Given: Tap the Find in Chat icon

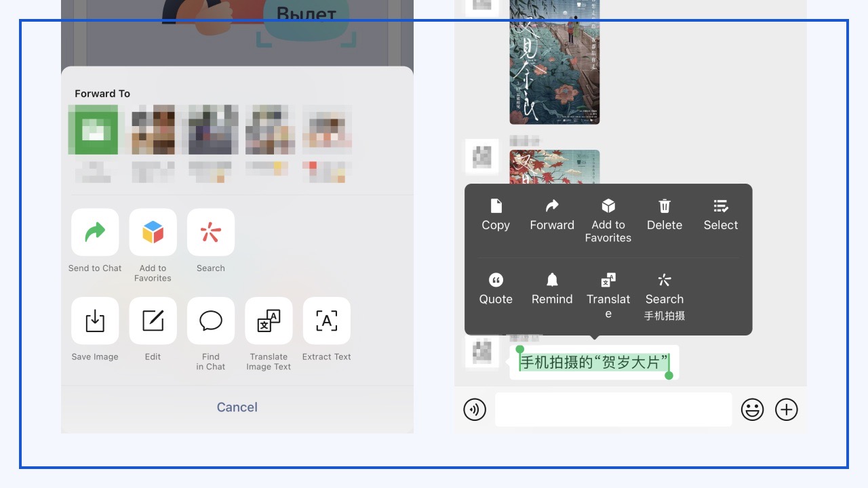Looking at the screenshot, I should coord(211,321).
